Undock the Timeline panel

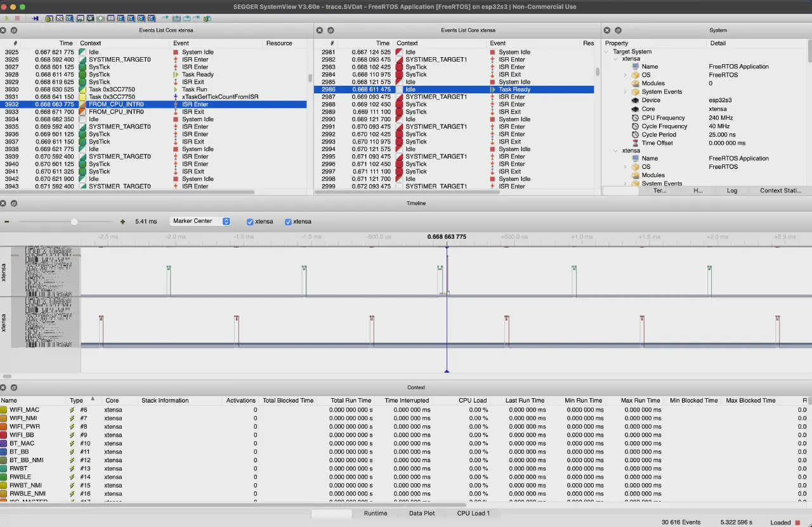(14, 203)
